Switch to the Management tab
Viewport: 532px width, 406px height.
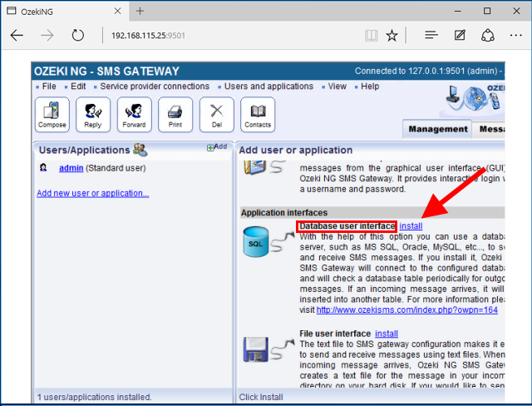click(x=438, y=129)
